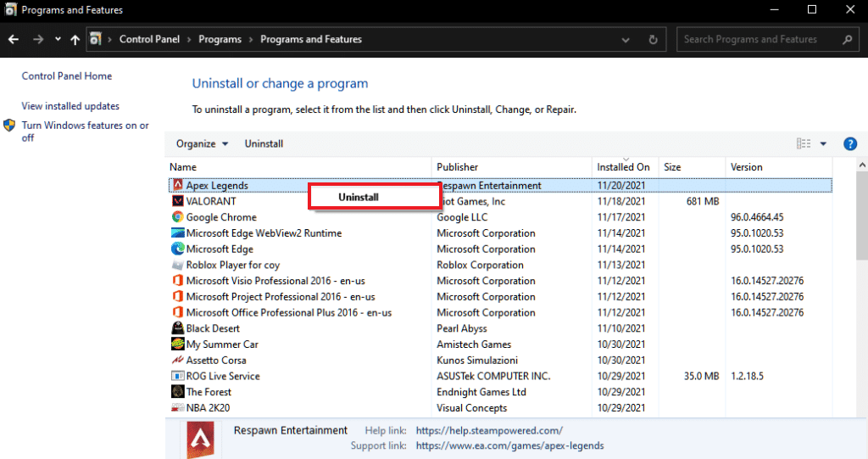This screenshot has height=459, width=868.
Task: Go up one level with Up arrow
Action: 75,39
